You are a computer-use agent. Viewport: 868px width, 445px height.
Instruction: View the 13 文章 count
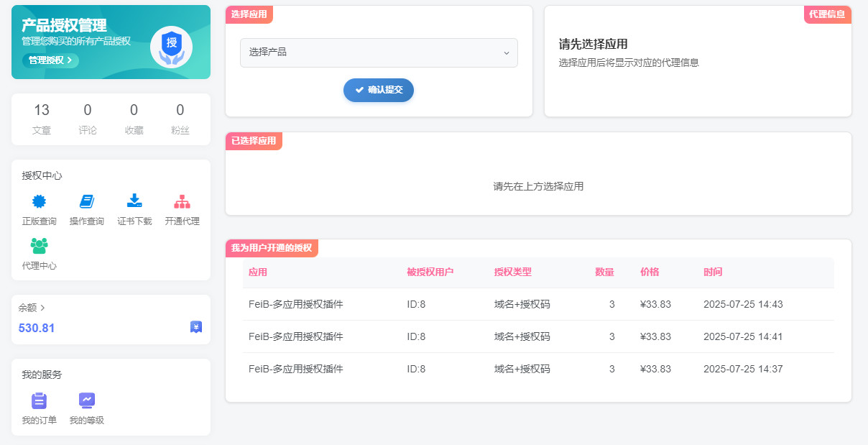coord(42,119)
